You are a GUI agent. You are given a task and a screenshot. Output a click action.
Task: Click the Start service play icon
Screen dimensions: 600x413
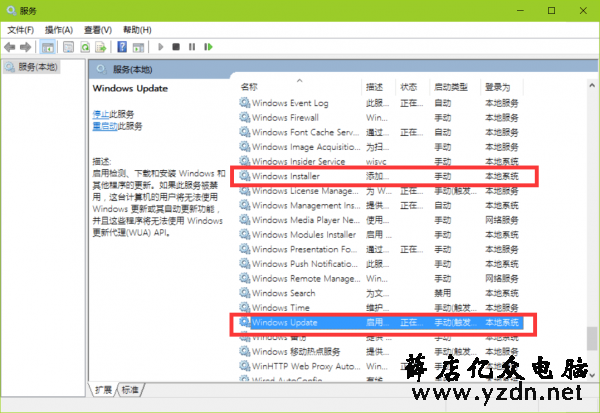(161, 47)
